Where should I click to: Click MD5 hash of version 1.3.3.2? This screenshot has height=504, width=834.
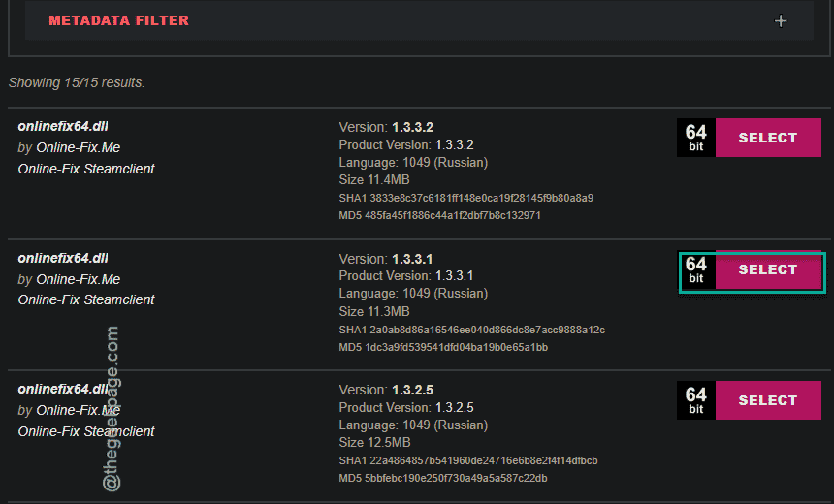coord(440,216)
